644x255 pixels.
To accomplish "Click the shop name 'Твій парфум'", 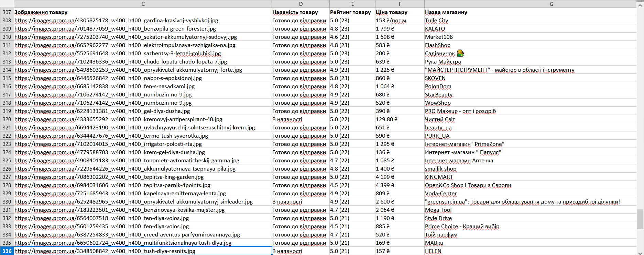I will click(x=441, y=234).
